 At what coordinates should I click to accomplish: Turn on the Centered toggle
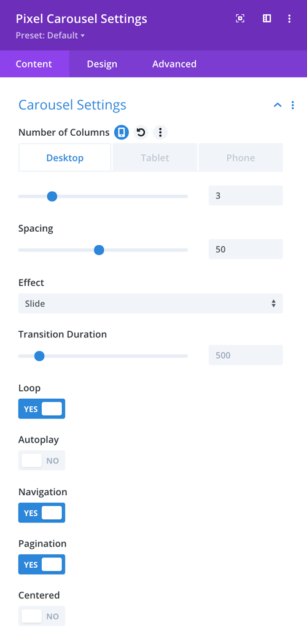(x=42, y=616)
